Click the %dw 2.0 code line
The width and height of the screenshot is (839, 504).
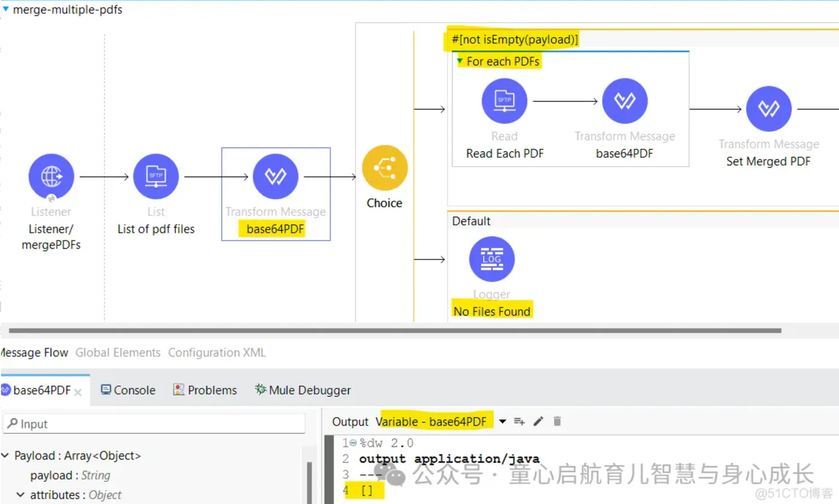pyautogui.click(x=386, y=443)
